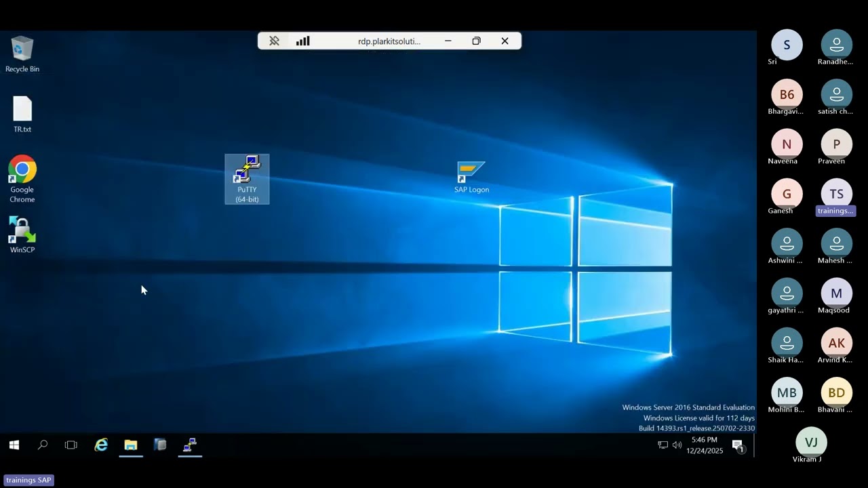Image resolution: width=868 pixels, height=488 pixels.
Task: Select participant Shaik Ha... avatar
Action: tap(787, 343)
